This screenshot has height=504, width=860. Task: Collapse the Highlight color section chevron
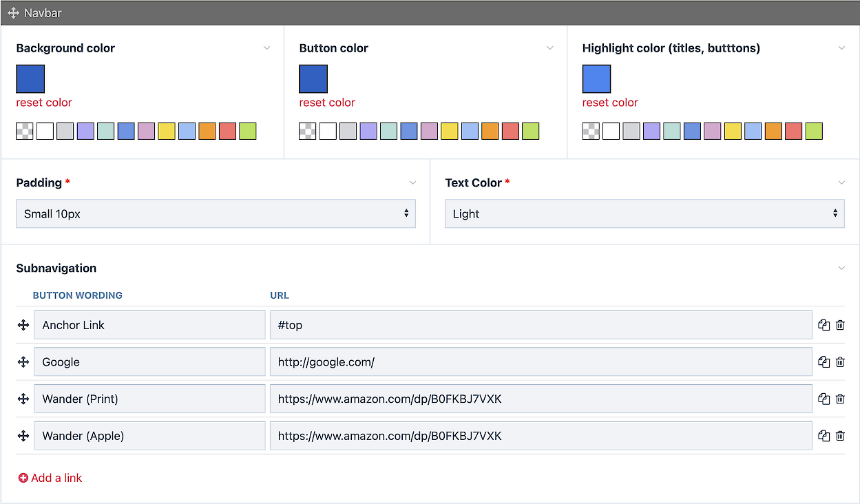pyautogui.click(x=841, y=48)
